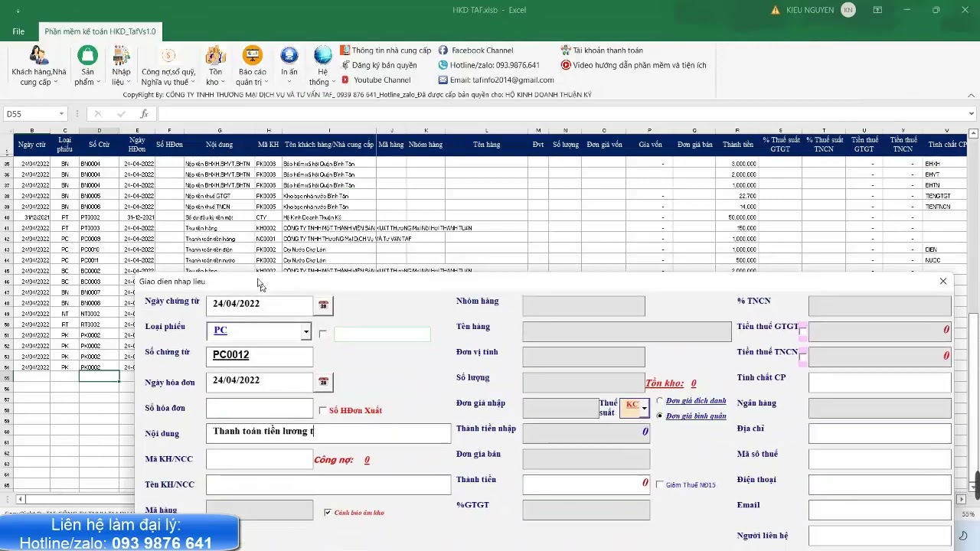Open calendar picker for Ngày hóa đơn
This screenshot has width=980, height=551.
point(323,381)
